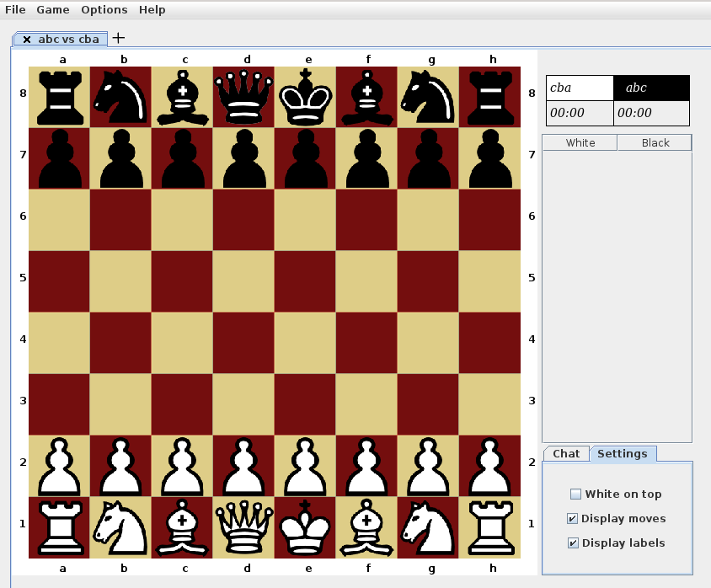Screen dimensions: 711x588
Task: Open the Help menu
Action: pyautogui.click(x=152, y=9)
